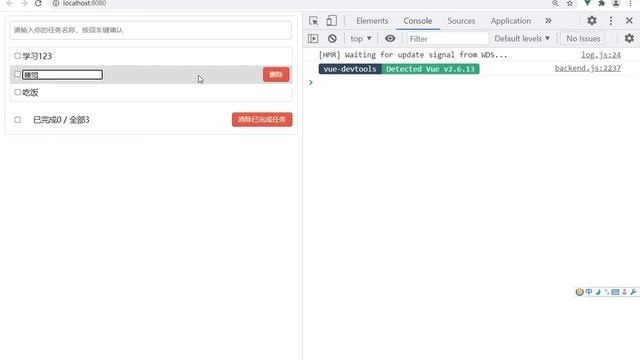Toggle the device toolbar icon
The height and width of the screenshot is (360, 640).
(331, 21)
